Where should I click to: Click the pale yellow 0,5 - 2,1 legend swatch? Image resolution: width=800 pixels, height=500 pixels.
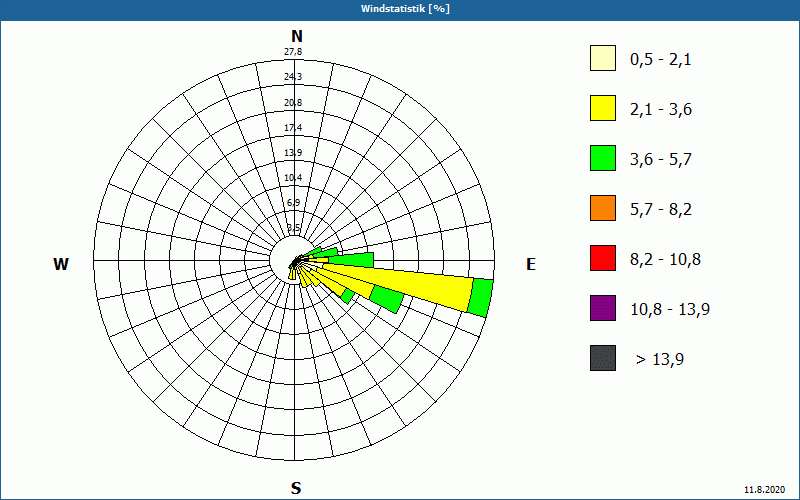coord(603,58)
